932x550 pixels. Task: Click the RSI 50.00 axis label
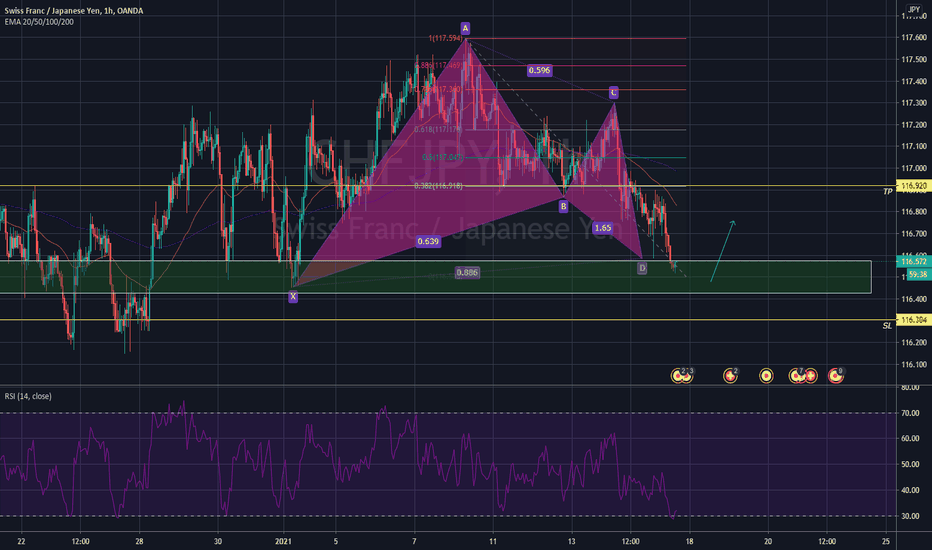910,464
